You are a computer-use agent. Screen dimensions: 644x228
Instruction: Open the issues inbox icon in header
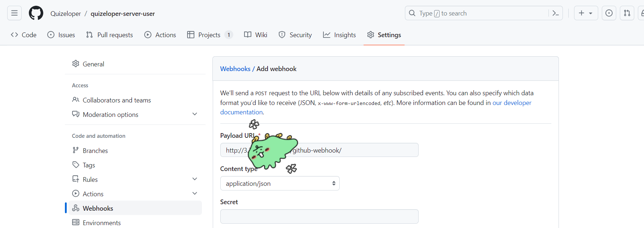pyautogui.click(x=609, y=13)
